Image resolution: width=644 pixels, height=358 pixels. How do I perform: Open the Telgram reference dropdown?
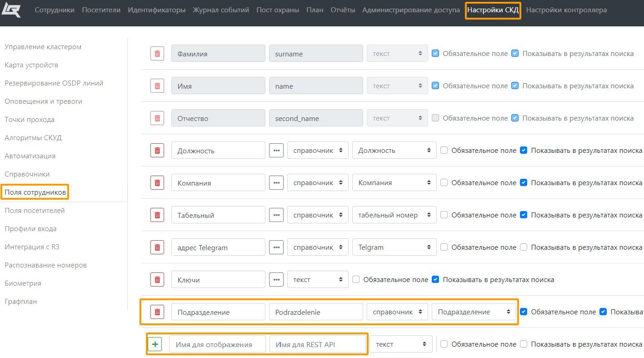pyautogui.click(x=394, y=247)
